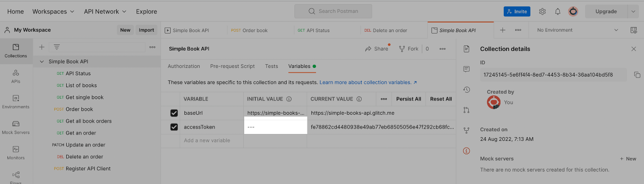
Task: Open settings gear icon in header
Action: coord(542,11)
